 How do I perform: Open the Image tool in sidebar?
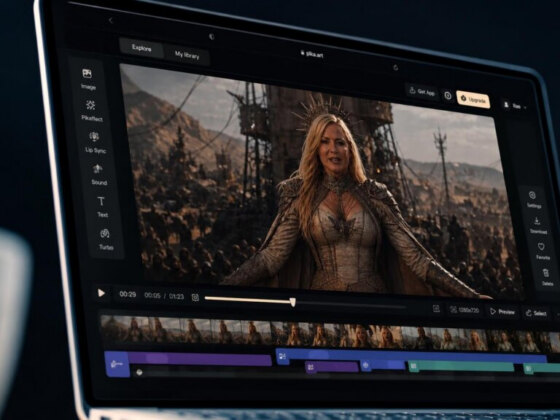(x=88, y=79)
